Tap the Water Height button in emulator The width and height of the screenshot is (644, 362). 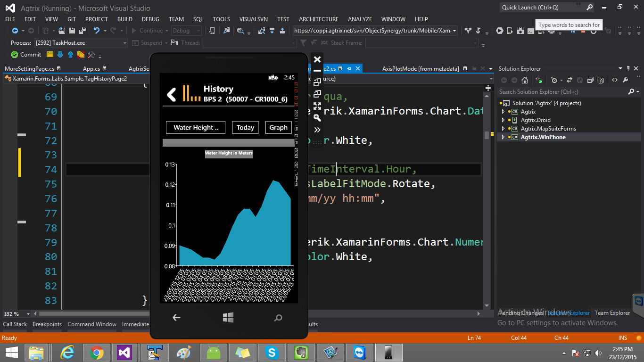196,127
